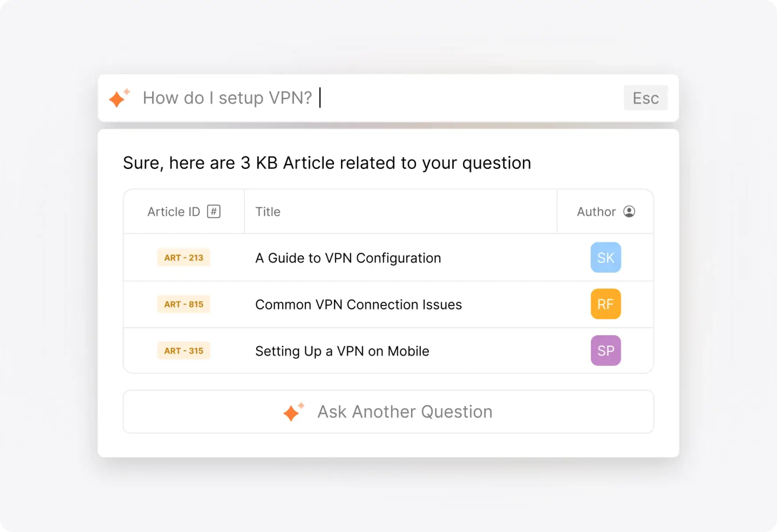Click the Ask Another Question button
This screenshot has width=777, height=532.
point(388,412)
